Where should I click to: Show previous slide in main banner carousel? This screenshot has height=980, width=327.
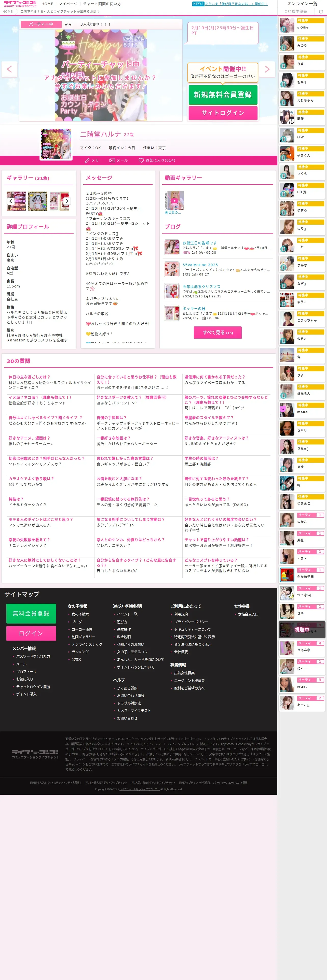[x=9, y=69]
